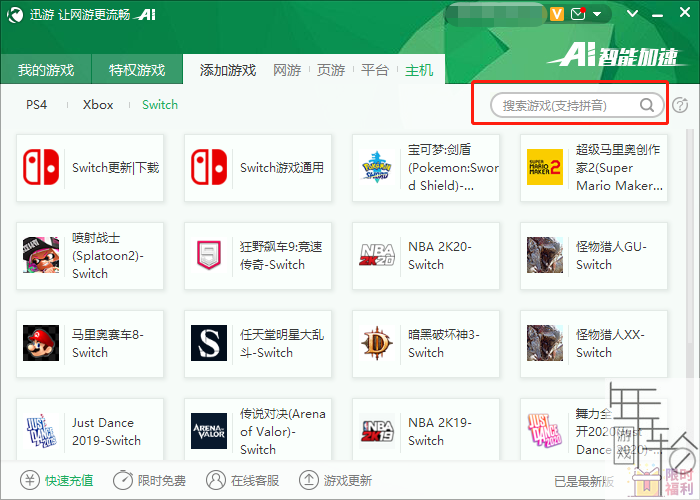Select the Splatoon2 squid character icon
Image resolution: width=700 pixels, height=500 pixels.
pyautogui.click(x=41, y=255)
